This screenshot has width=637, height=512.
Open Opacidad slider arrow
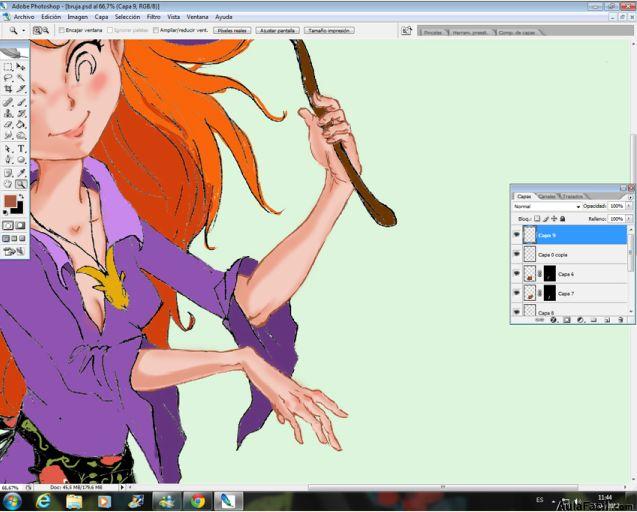(629, 206)
